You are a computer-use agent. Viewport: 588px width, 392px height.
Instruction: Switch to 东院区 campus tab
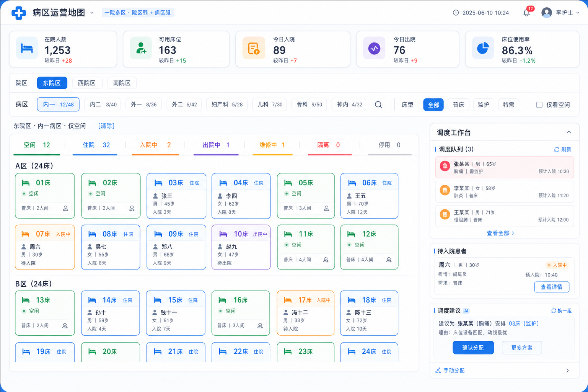[x=52, y=83]
